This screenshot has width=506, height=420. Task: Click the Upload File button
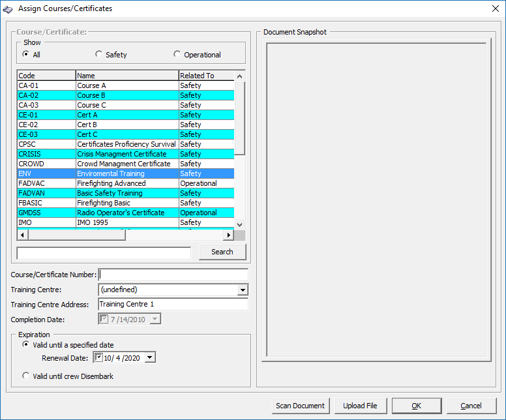pyautogui.click(x=360, y=406)
